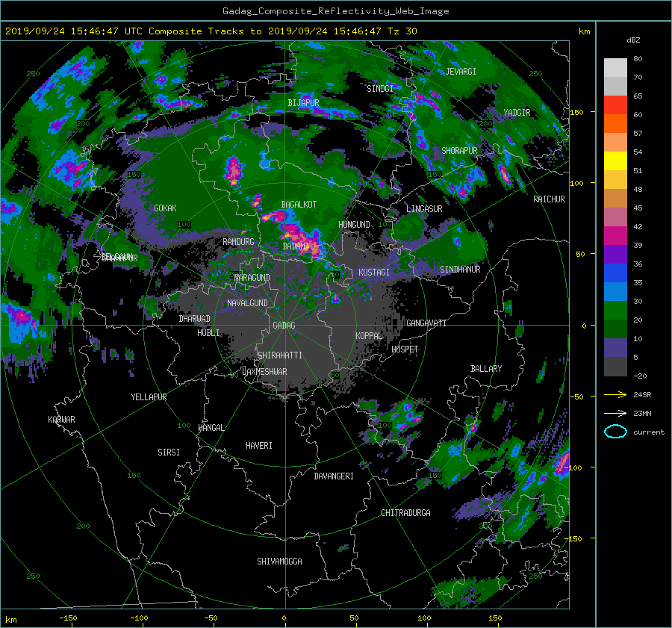
Task: Click the dBZ legend heading
Action: coord(633,40)
